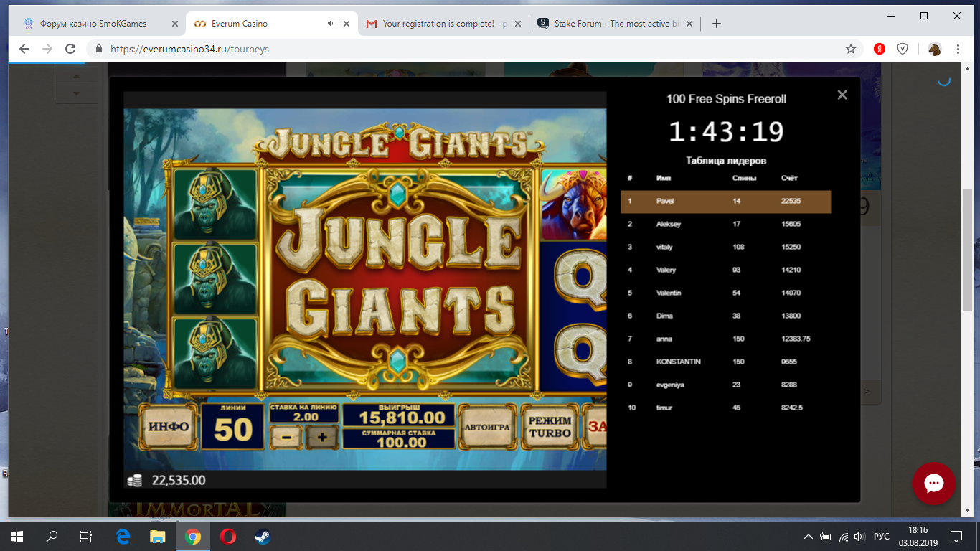Select the Dima leaderboard row

pos(726,316)
